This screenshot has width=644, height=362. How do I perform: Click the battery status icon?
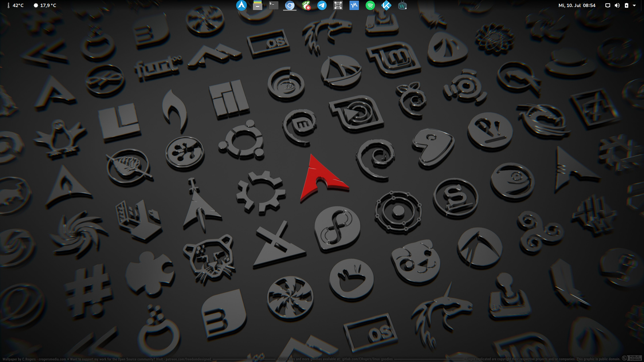(x=626, y=5)
